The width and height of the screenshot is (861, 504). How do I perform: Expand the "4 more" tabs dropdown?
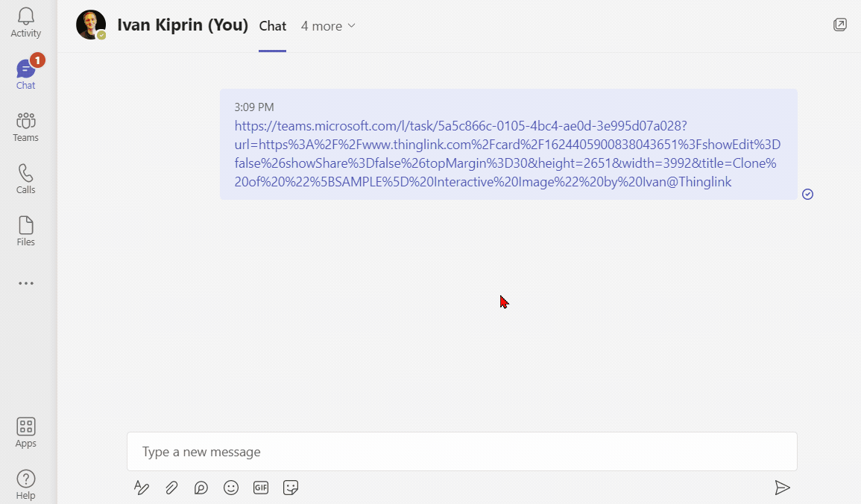tap(328, 25)
